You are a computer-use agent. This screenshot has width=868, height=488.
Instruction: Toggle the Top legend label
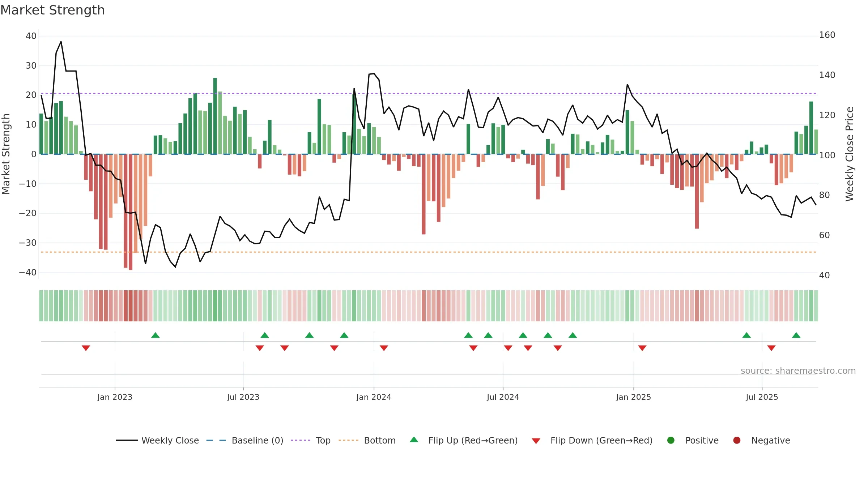323,441
